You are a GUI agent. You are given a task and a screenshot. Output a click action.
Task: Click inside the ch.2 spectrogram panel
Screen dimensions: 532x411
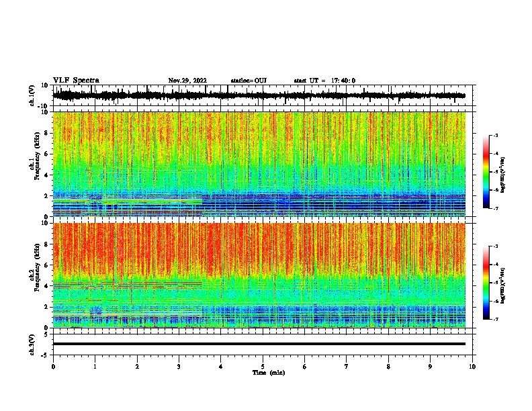click(259, 275)
